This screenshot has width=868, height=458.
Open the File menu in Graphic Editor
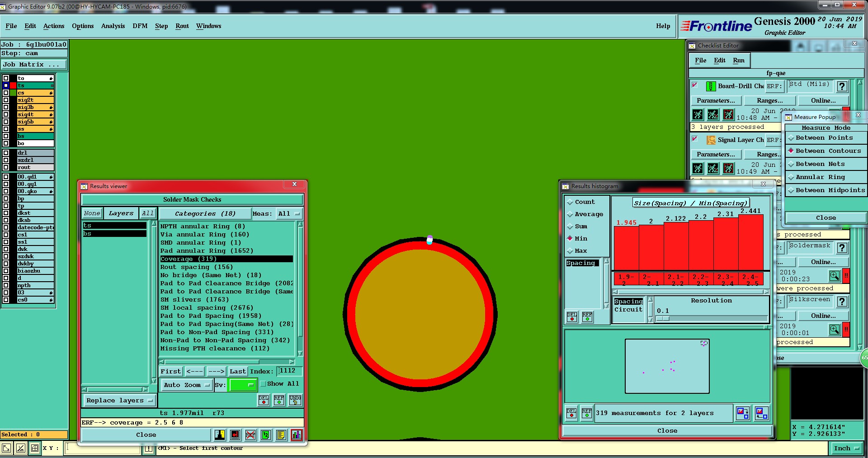[11, 26]
